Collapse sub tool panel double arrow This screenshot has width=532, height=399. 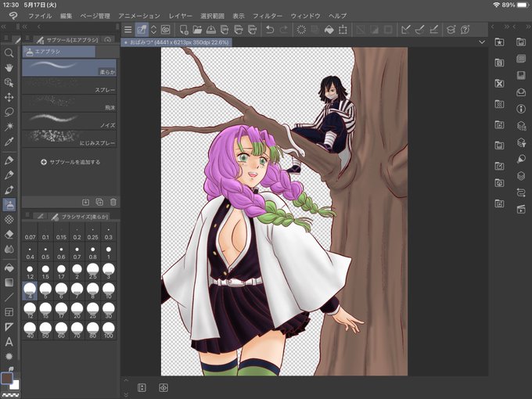pyautogui.click(x=25, y=27)
